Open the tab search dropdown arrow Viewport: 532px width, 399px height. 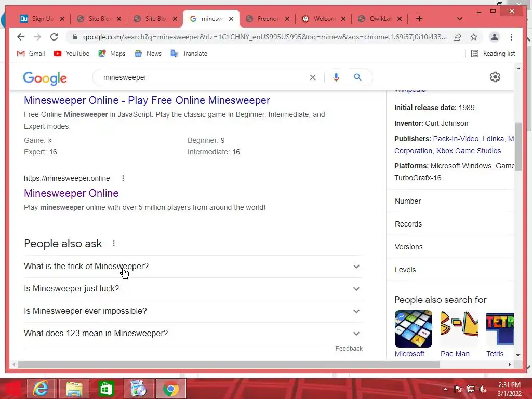coord(459,19)
